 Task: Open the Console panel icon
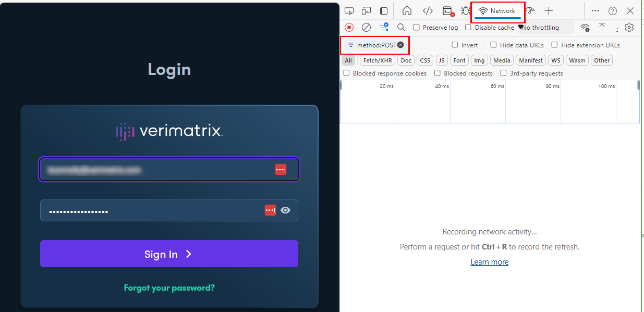448,11
